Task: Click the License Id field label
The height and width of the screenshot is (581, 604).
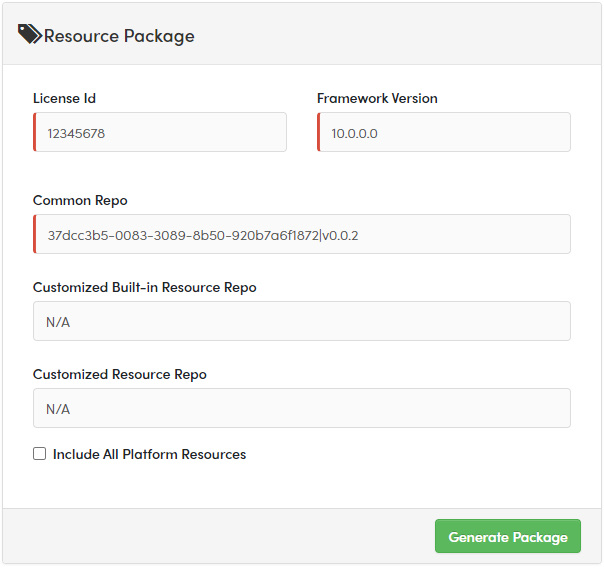Action: (64, 98)
